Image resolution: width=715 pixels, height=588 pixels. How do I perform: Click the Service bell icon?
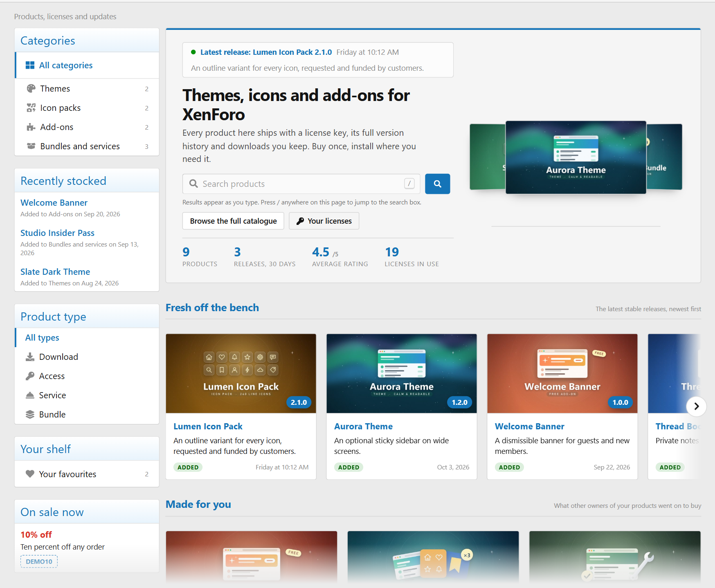(x=30, y=395)
